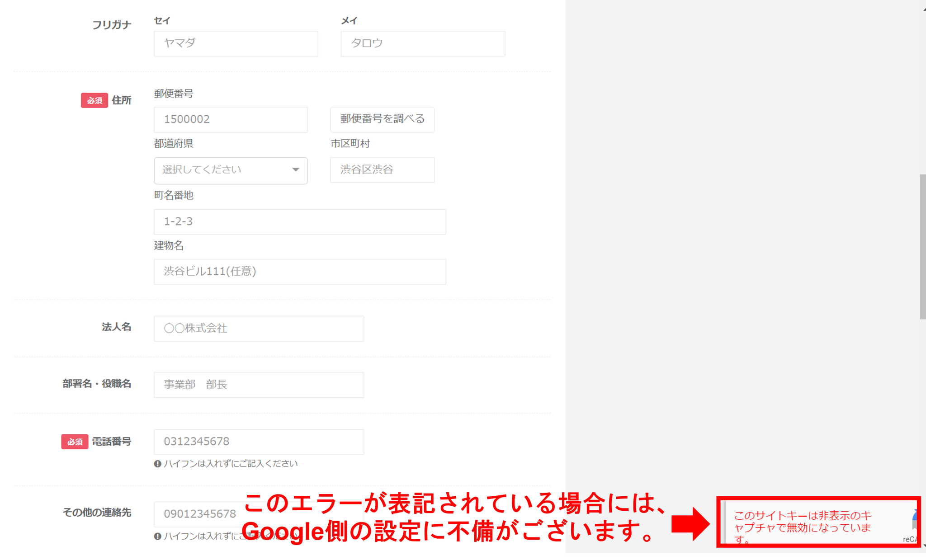Screen dimensions: 926x560
Task: Click the 必須 badge next to 電話番号
Action: coord(75,442)
